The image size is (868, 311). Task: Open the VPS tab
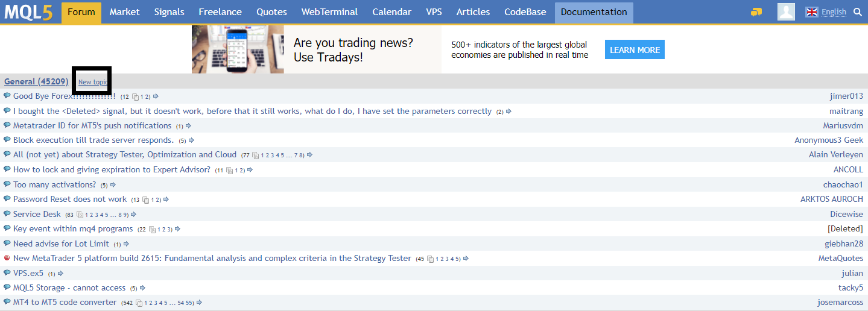click(x=434, y=12)
